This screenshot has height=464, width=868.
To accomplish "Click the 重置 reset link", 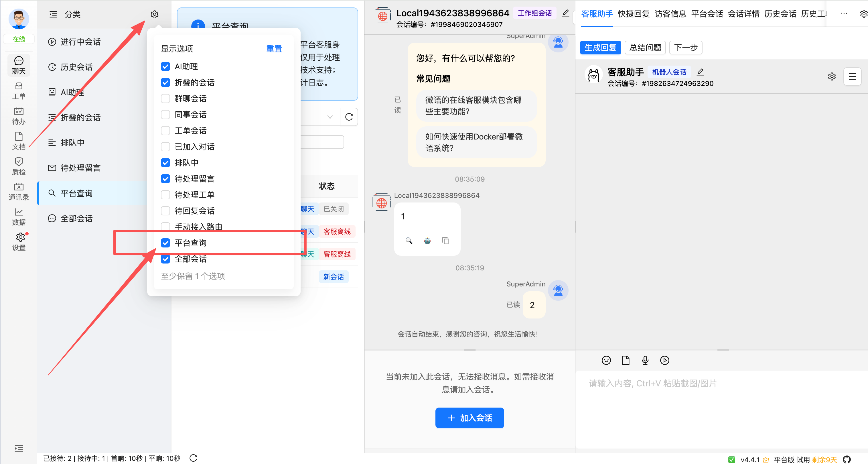I will pyautogui.click(x=274, y=49).
